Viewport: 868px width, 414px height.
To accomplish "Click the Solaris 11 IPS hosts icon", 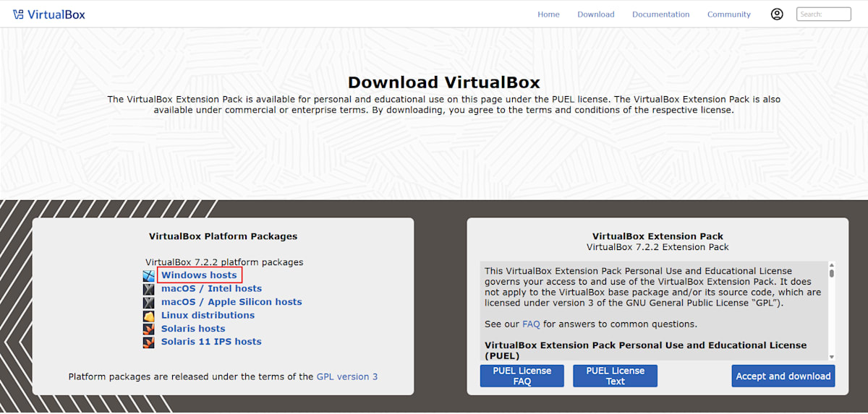I will click(148, 342).
